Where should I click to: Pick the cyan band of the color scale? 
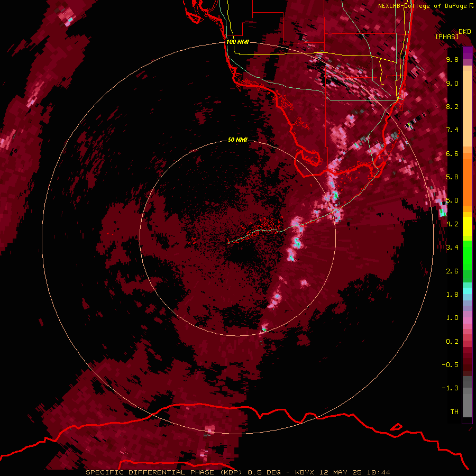467,291
